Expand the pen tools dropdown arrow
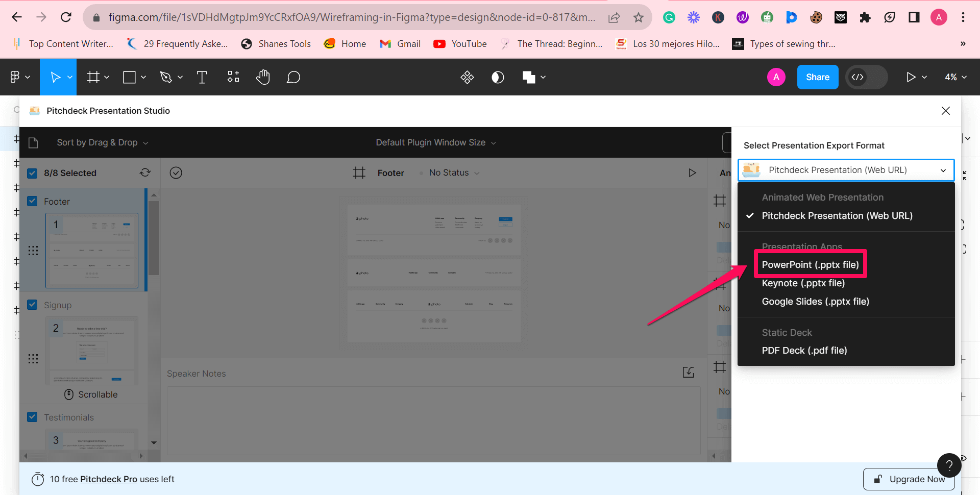This screenshot has width=980, height=495. (x=180, y=77)
